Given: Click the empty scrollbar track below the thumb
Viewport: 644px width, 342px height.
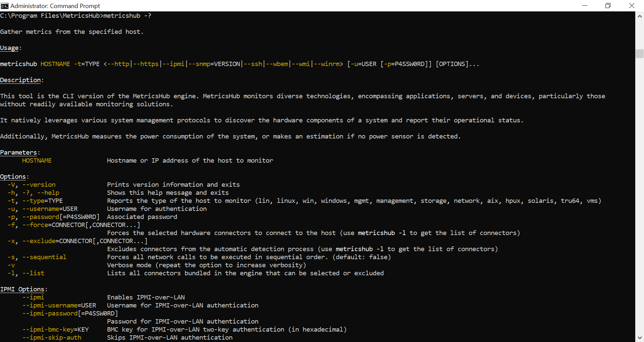Looking at the screenshot, I should click(640, 201).
